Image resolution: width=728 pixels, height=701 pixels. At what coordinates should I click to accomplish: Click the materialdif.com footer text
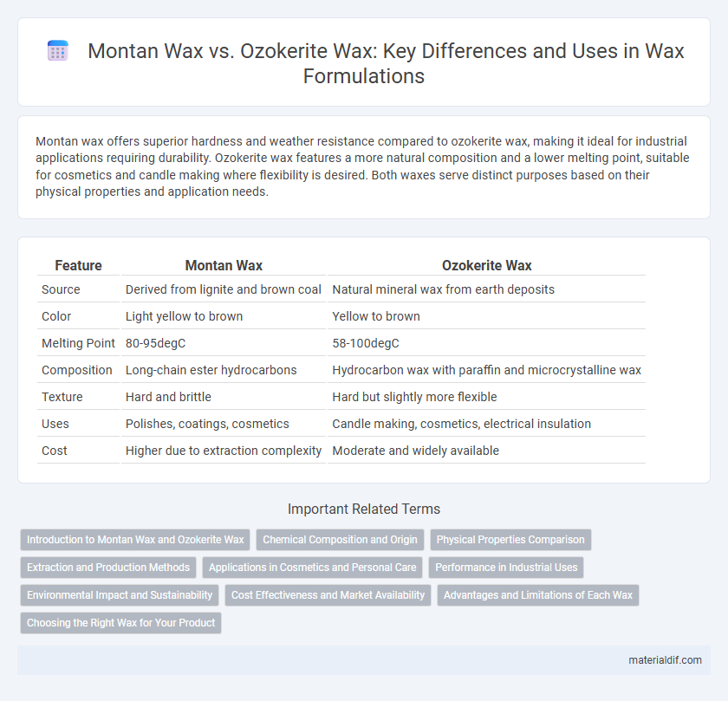665,660
